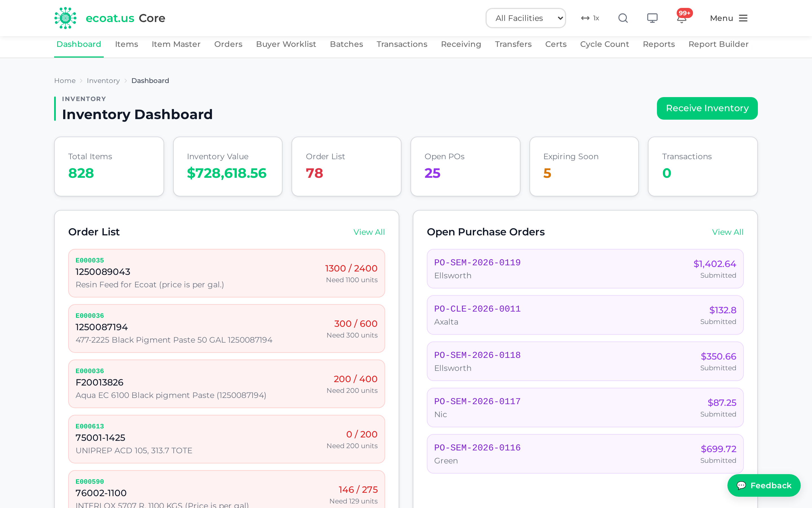Open purchase order PO-SEM-2026-0118
Screen dimensions: 812x508
[585, 361]
